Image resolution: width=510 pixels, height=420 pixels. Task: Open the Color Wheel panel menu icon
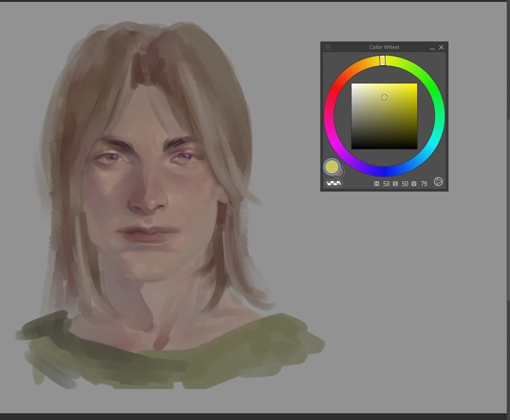[x=328, y=48]
